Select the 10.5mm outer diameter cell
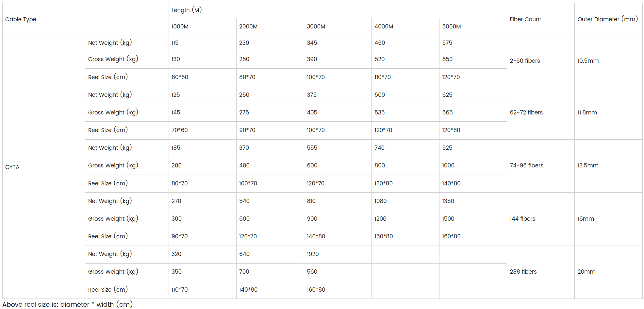The width and height of the screenshot is (644, 309). point(608,61)
